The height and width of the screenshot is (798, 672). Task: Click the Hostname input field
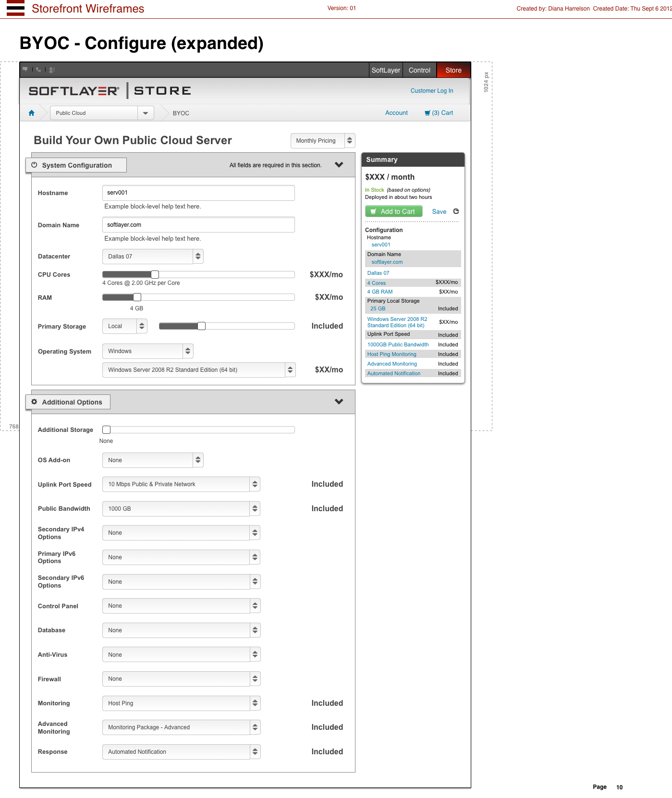pos(198,193)
